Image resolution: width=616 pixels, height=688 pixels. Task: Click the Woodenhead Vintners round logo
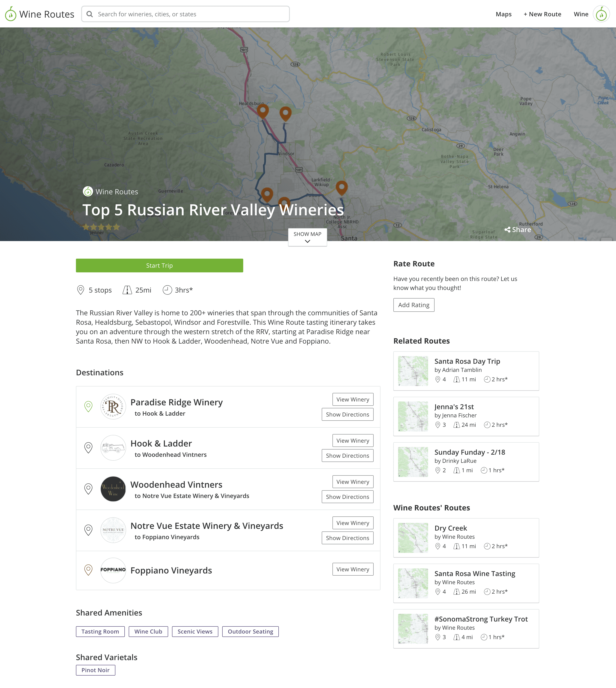[x=113, y=489]
